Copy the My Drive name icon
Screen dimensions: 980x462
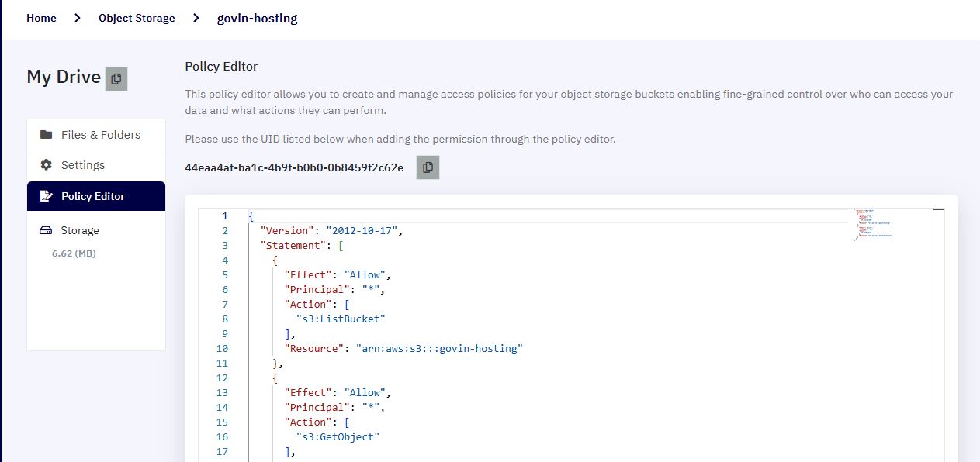(x=116, y=78)
